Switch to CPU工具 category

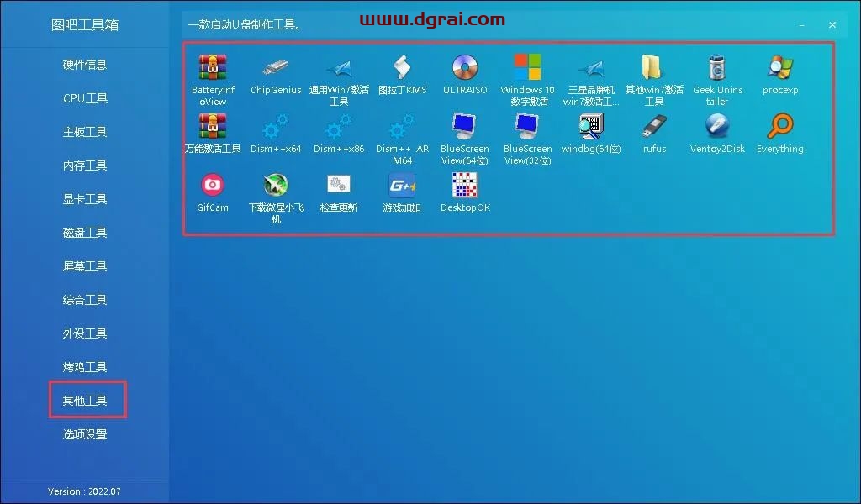point(85,98)
